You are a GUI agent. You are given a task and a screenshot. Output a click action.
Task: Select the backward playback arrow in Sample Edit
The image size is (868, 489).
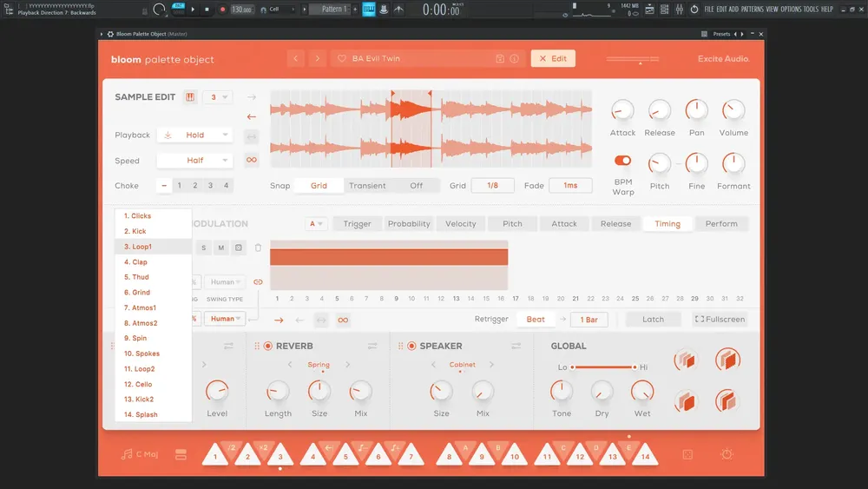tap(252, 117)
